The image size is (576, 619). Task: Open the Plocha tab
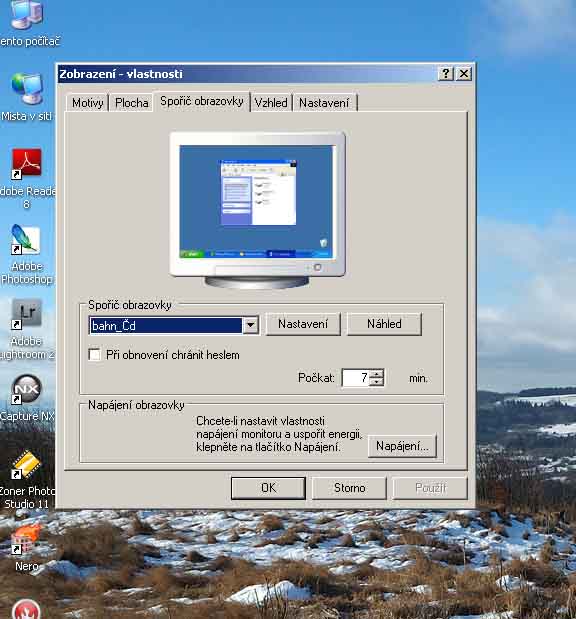point(131,103)
